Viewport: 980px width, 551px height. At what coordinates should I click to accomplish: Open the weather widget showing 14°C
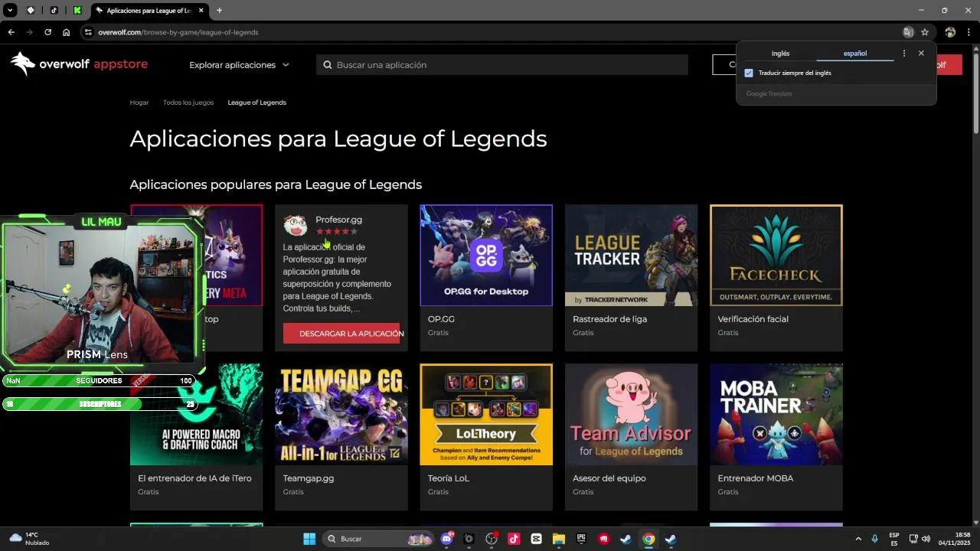click(29, 539)
